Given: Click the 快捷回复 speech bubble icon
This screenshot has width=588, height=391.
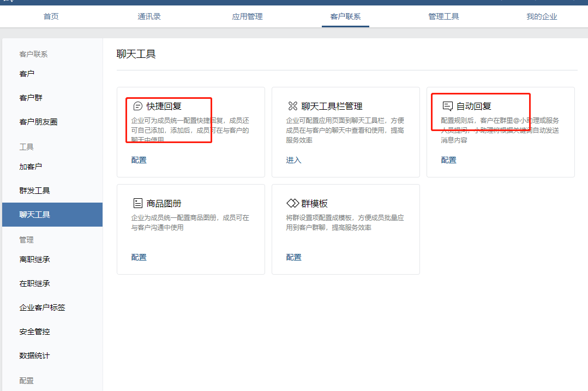Looking at the screenshot, I should pyautogui.click(x=138, y=106).
